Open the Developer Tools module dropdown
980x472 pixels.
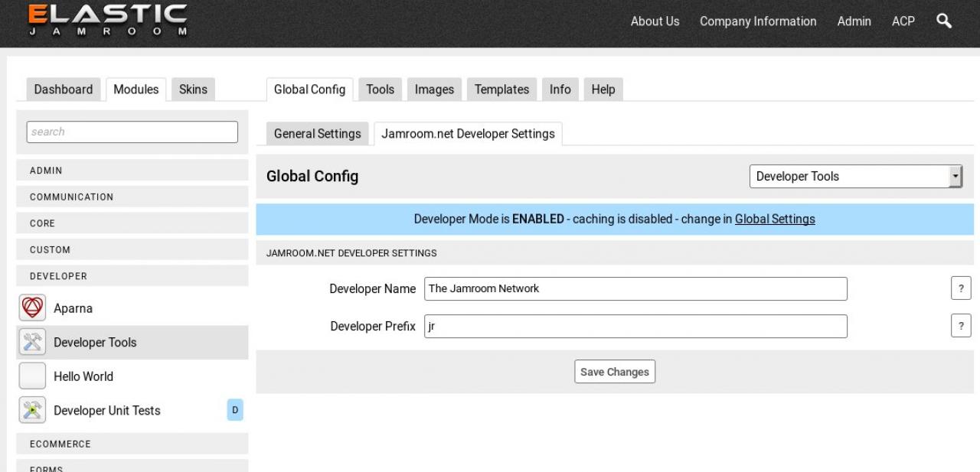coord(855,176)
